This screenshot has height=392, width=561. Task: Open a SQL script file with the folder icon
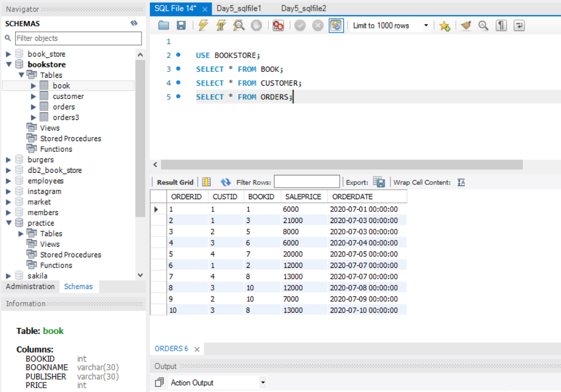[x=164, y=25]
